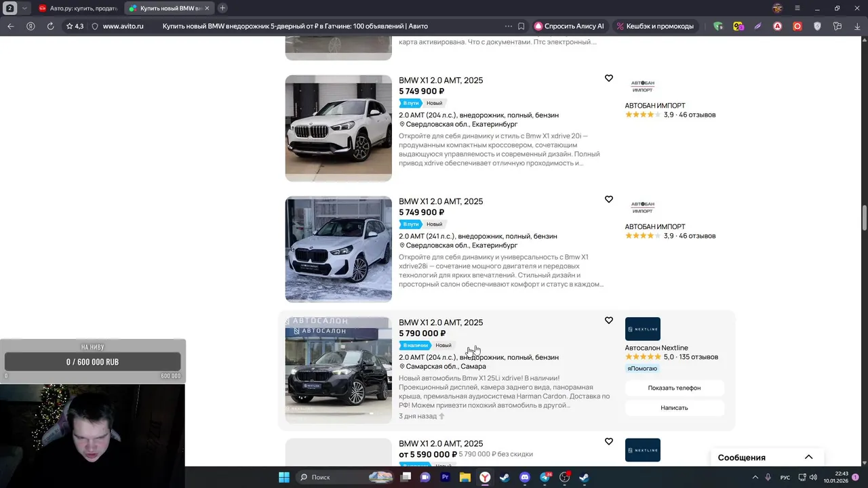Open the 204 л.с. Екатеринбург BMW X1 title

tap(441, 81)
